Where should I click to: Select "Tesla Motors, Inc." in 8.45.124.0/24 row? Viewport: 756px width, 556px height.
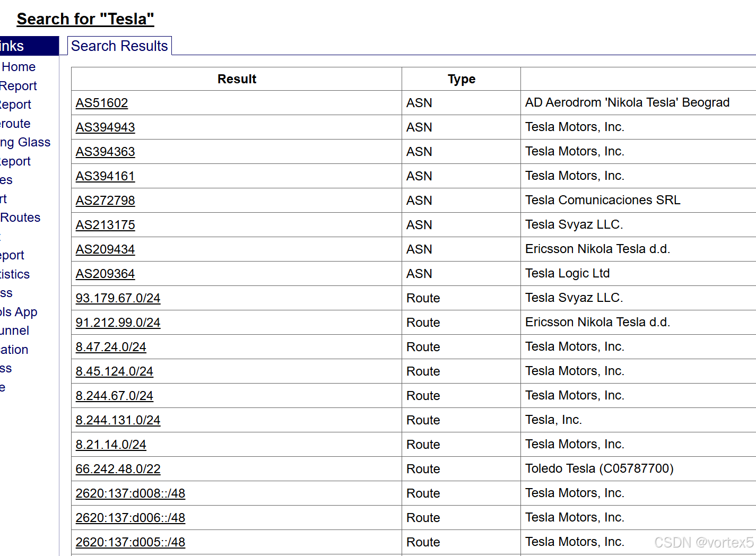[x=575, y=371]
